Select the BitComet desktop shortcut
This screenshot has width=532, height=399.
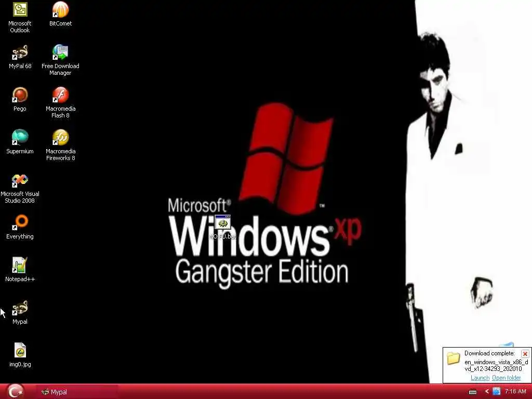[60, 14]
